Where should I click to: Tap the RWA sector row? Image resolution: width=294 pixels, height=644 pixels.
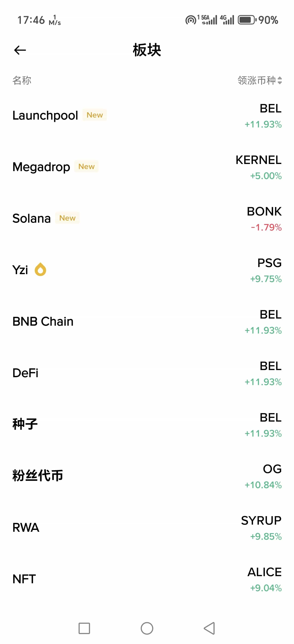click(x=26, y=527)
